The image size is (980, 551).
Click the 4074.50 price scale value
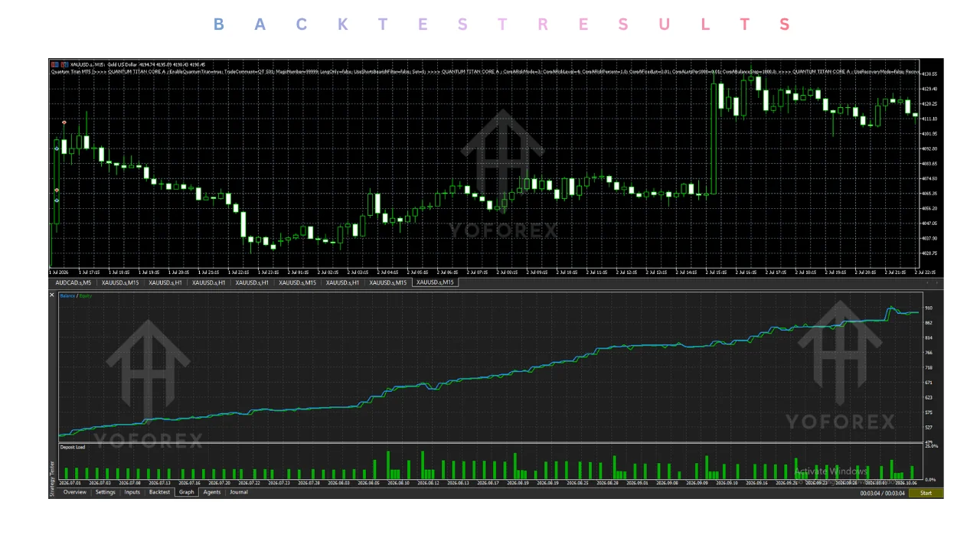[x=929, y=178]
